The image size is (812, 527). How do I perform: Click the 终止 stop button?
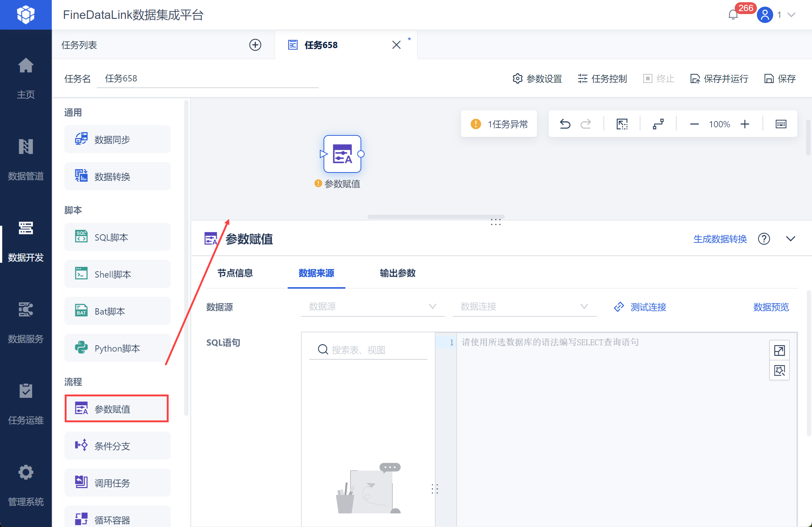659,78
